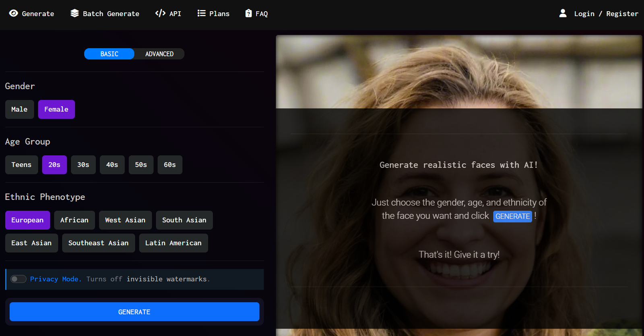Enable the Privacy Mode switch
Viewport: 644px width, 336px height.
pos(18,279)
